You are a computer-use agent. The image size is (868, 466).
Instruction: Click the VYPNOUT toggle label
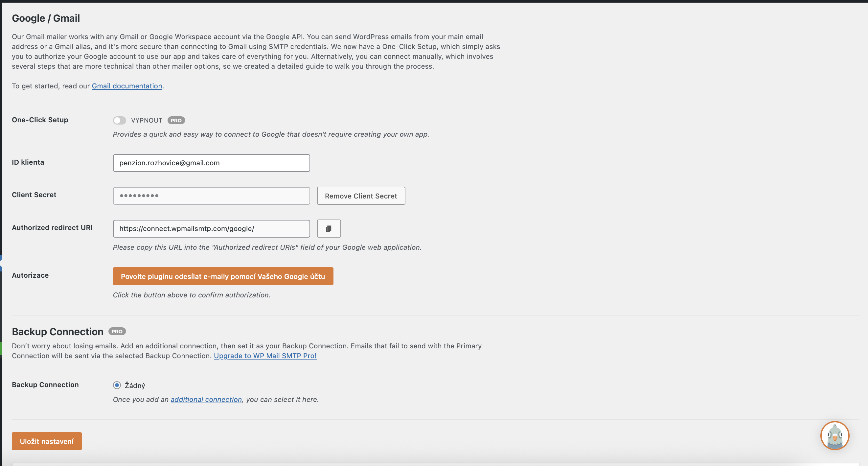(147, 120)
